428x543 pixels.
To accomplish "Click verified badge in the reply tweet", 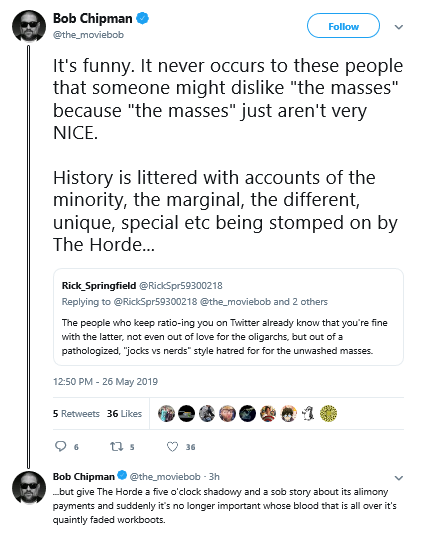I will click(122, 475).
